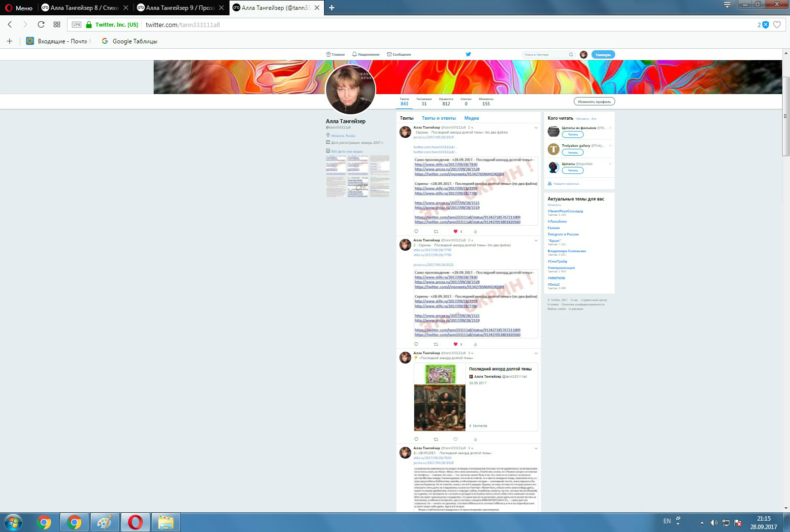Open profile avatar menu in top bar

[x=584, y=55]
